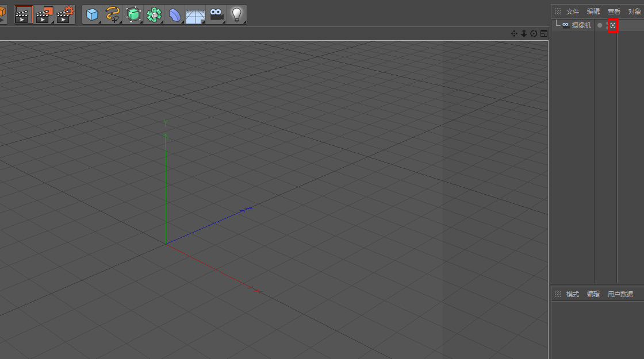Image resolution: width=644 pixels, height=359 pixels.
Task: Toggle single view with the viewport layout icon
Action: click(543, 33)
